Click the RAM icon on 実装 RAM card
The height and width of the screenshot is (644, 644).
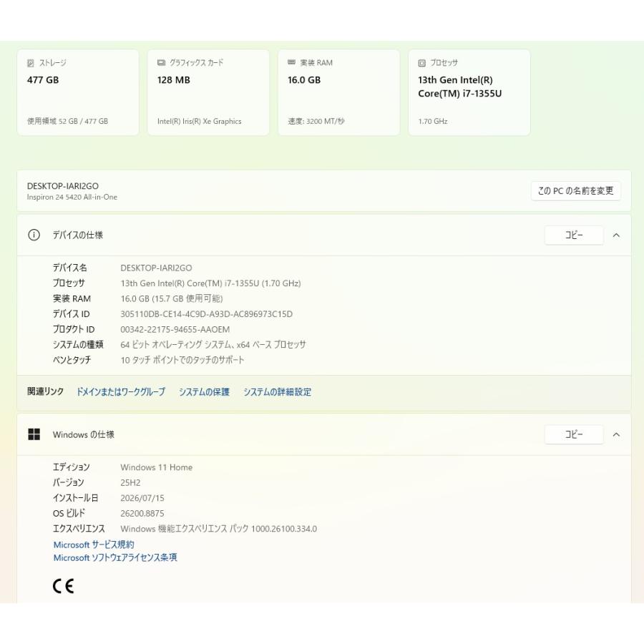pos(291,62)
